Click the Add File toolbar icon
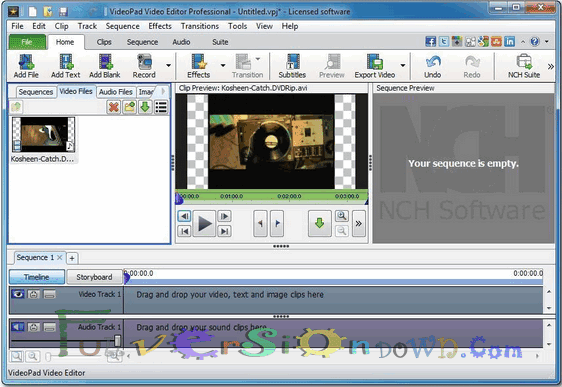Image resolution: width=562 pixels, height=387 pixels. pyautogui.click(x=26, y=66)
